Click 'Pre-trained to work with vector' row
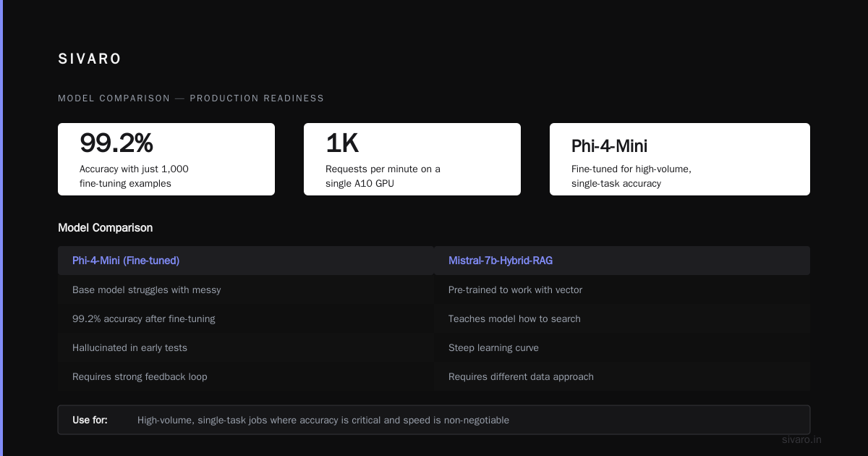The width and height of the screenshot is (868, 456). pos(622,290)
